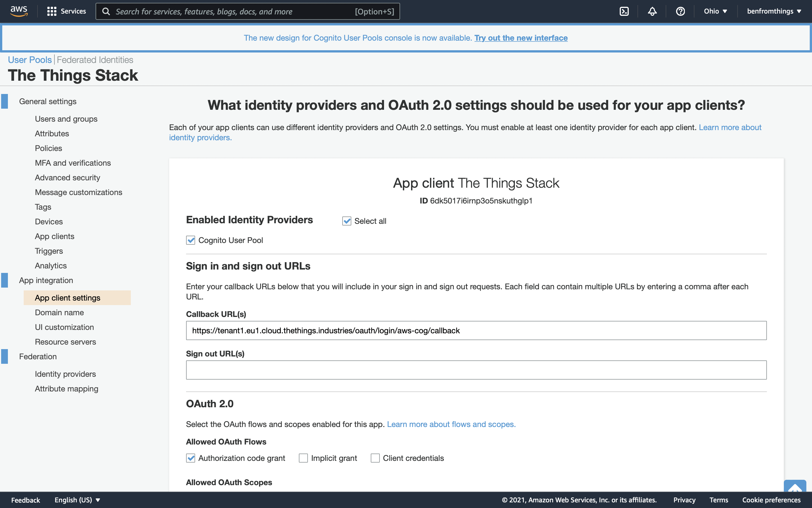Click into the Sign out URL(s) field

pos(476,370)
